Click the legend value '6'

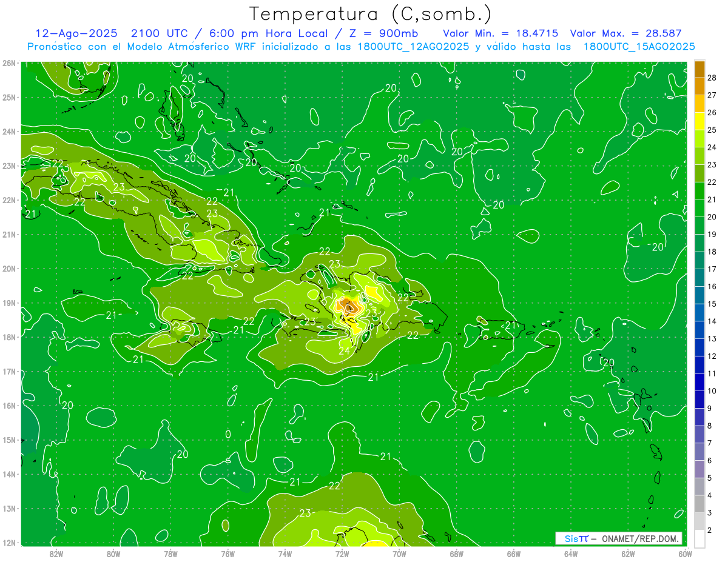(x=709, y=460)
